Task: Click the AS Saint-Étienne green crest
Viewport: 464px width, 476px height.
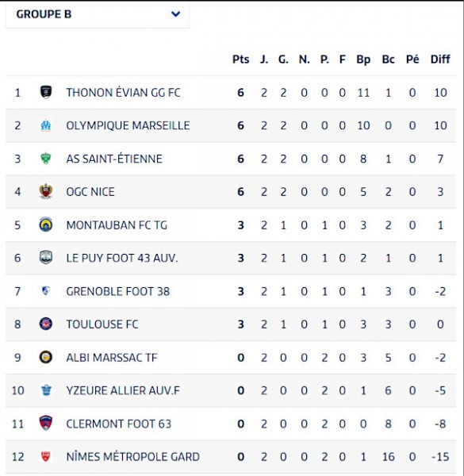Action: pyautogui.click(x=46, y=159)
